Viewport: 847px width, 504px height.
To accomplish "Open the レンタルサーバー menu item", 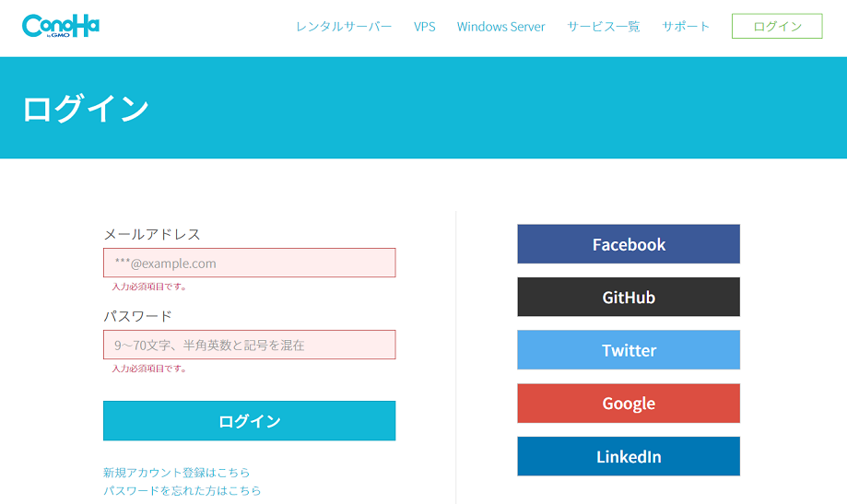I will (x=344, y=27).
